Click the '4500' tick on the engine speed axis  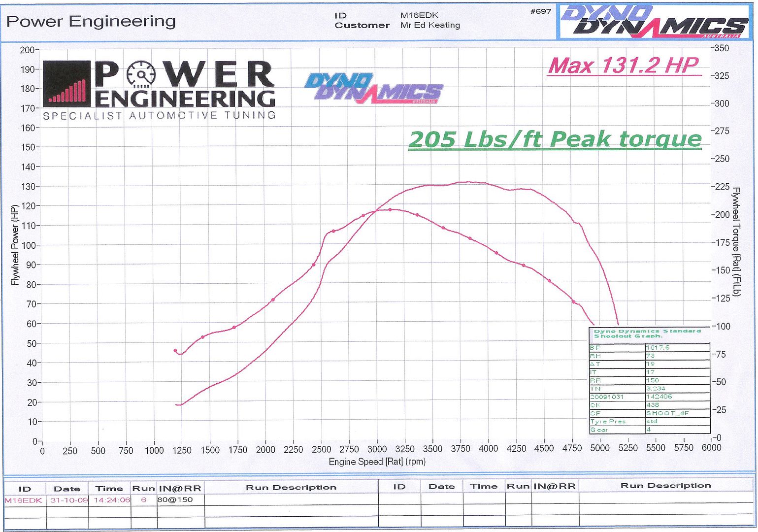click(544, 448)
